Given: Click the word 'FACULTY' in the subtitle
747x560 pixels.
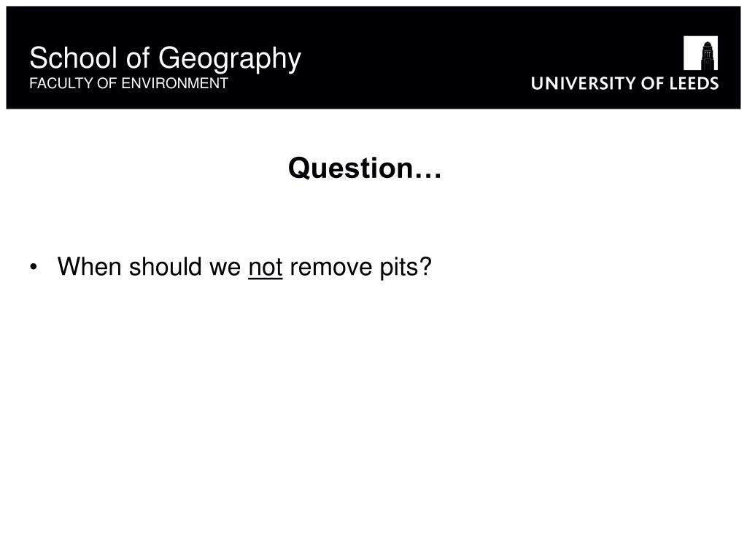Looking at the screenshot, I should click(x=62, y=83).
